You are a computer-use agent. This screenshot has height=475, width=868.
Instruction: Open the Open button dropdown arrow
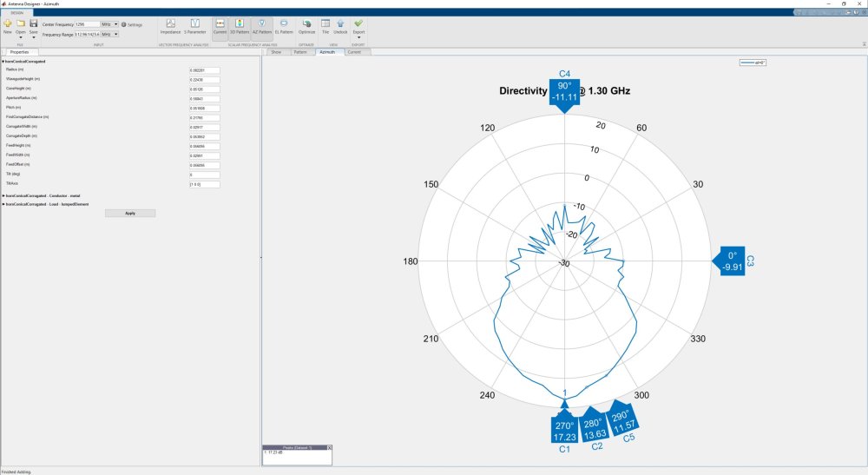[x=21, y=37]
